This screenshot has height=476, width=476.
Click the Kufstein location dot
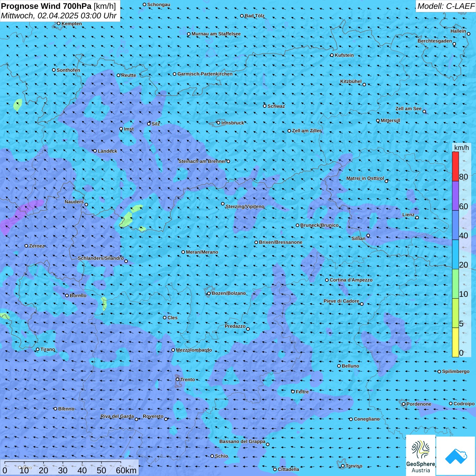point(332,55)
